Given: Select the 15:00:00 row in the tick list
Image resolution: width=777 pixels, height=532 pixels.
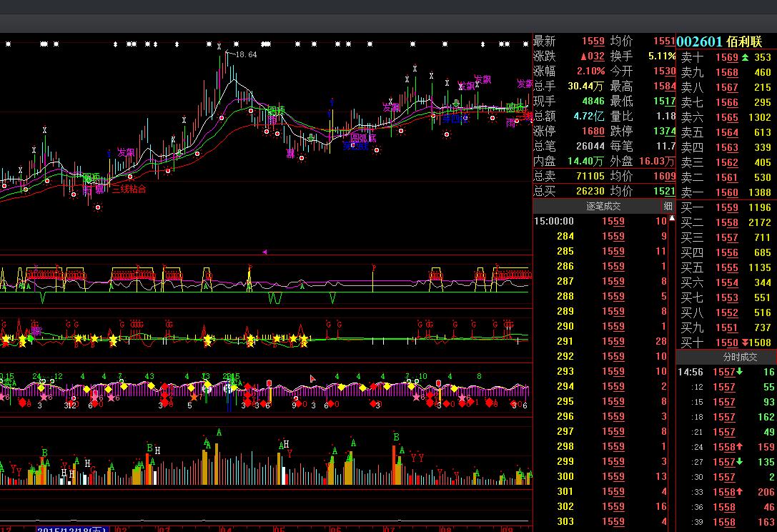Looking at the screenshot, I should click(600, 222).
